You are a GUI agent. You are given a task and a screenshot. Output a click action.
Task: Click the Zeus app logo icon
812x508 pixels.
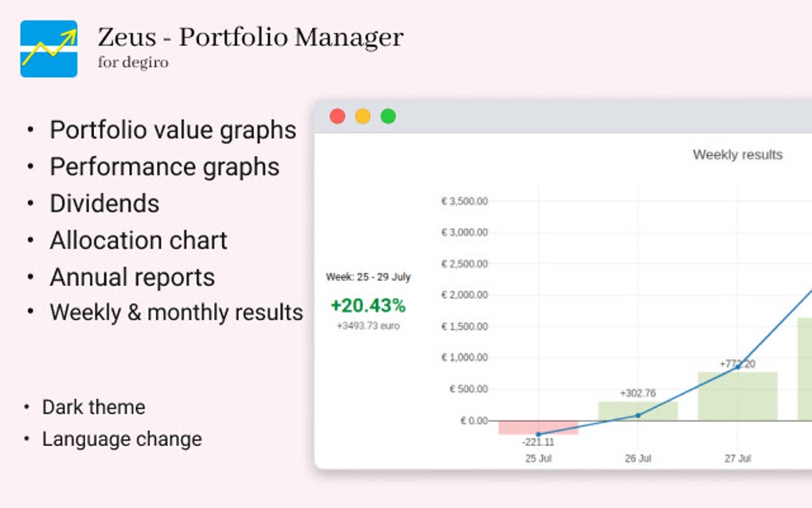49,49
